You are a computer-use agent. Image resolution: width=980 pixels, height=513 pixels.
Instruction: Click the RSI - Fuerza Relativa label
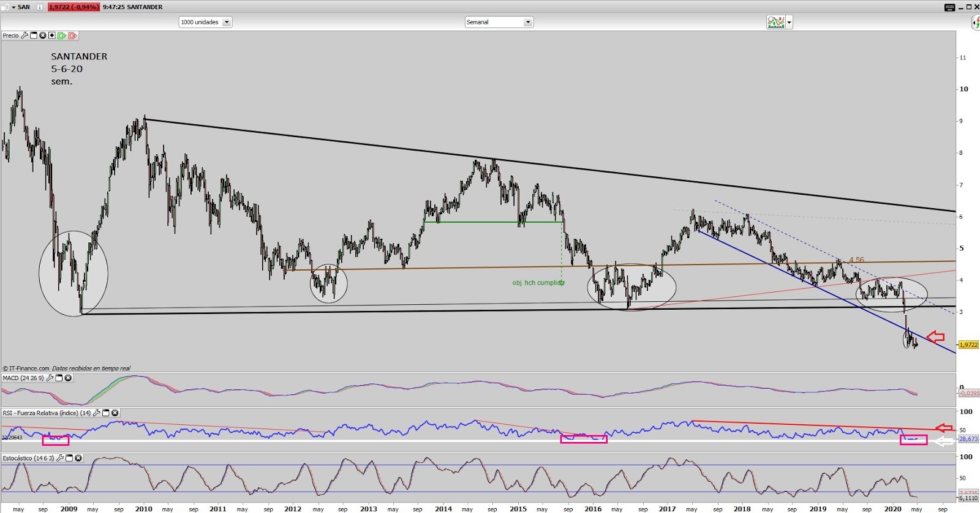click(x=47, y=413)
